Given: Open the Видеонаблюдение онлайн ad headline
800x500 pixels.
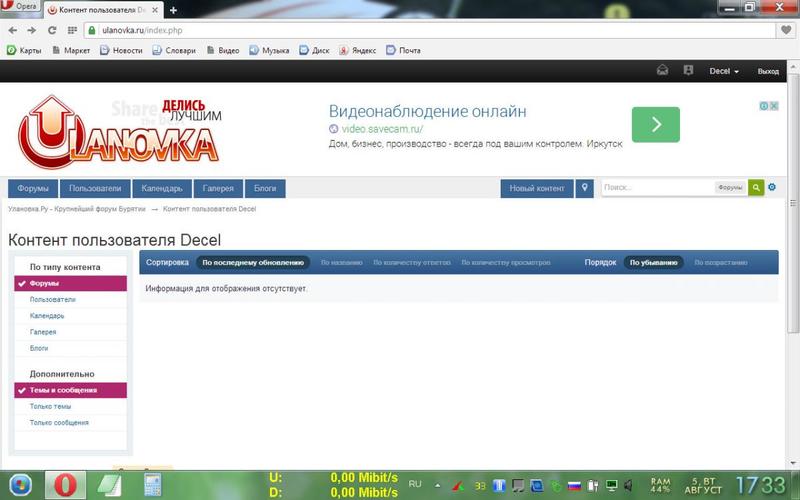Looking at the screenshot, I should [427, 111].
